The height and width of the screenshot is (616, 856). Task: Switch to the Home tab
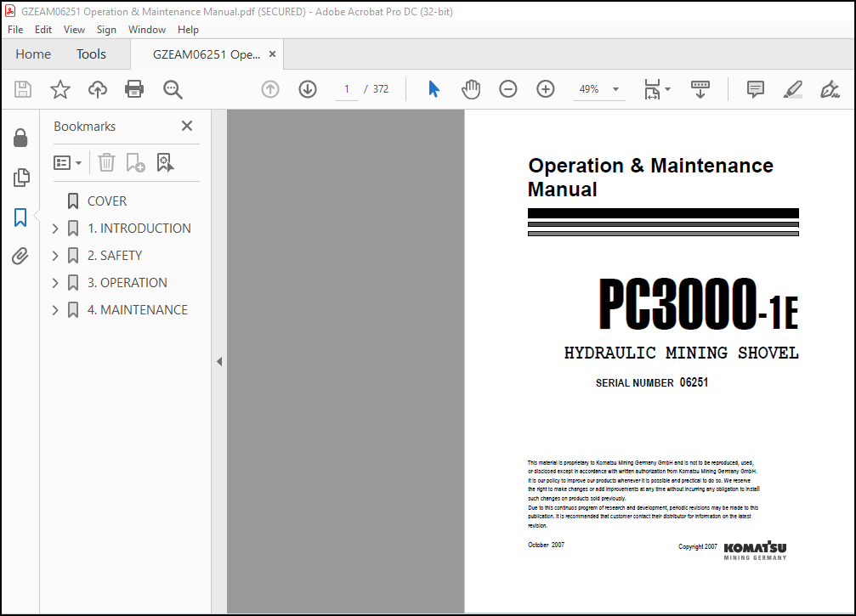click(x=33, y=54)
